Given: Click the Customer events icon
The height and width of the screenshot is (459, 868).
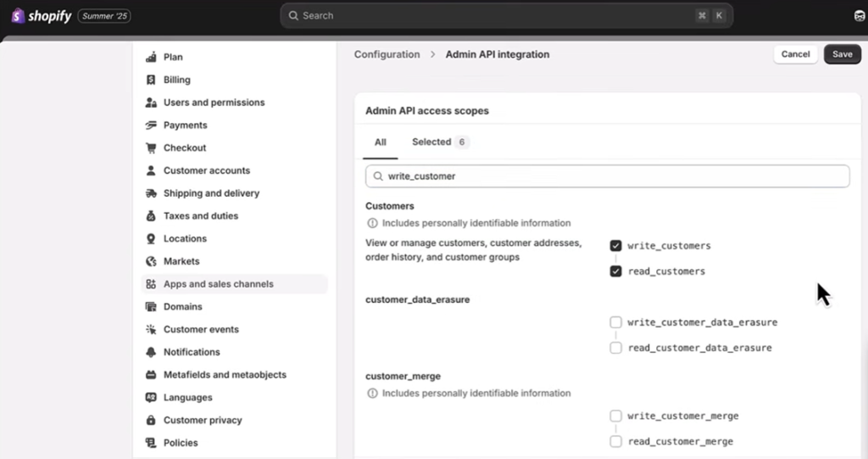Looking at the screenshot, I should coord(151,330).
